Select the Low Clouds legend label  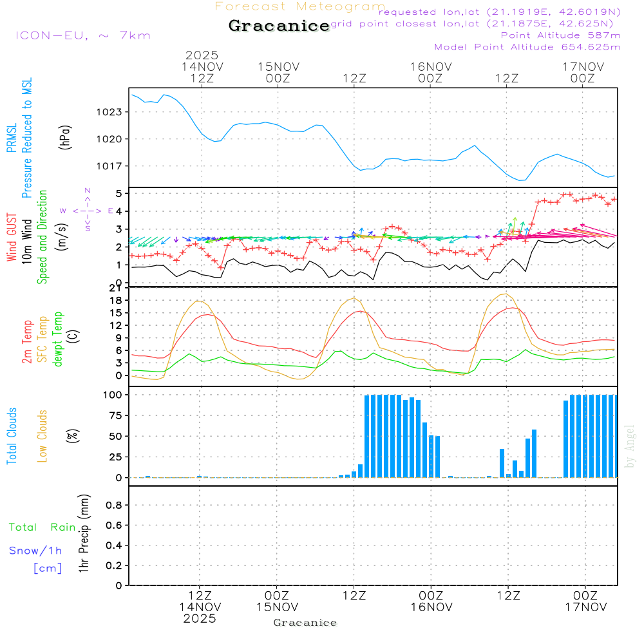43,436
